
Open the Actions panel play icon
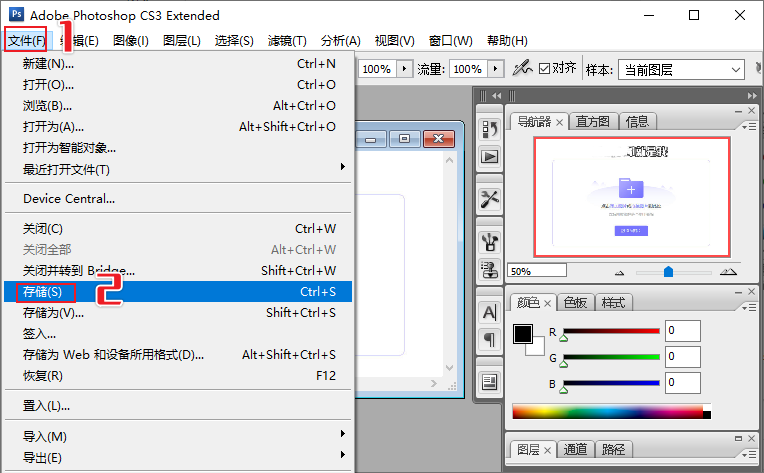click(x=489, y=156)
